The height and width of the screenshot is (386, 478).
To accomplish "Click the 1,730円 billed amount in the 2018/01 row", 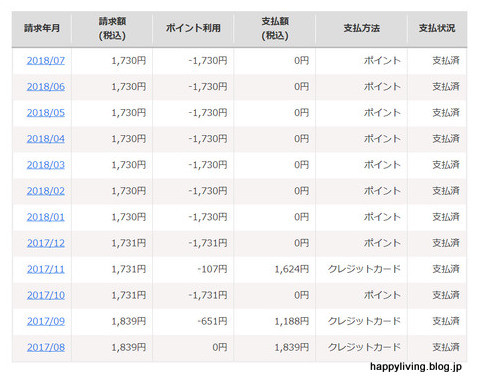I will coord(129,217).
